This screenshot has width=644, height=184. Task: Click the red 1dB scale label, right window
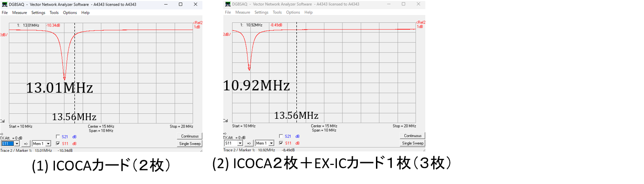tap(420, 27)
